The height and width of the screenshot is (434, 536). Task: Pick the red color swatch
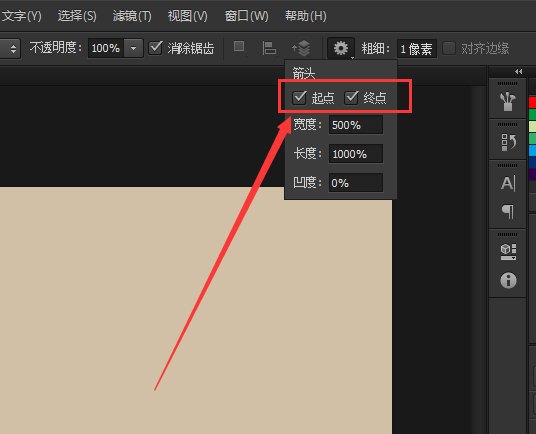click(x=532, y=102)
